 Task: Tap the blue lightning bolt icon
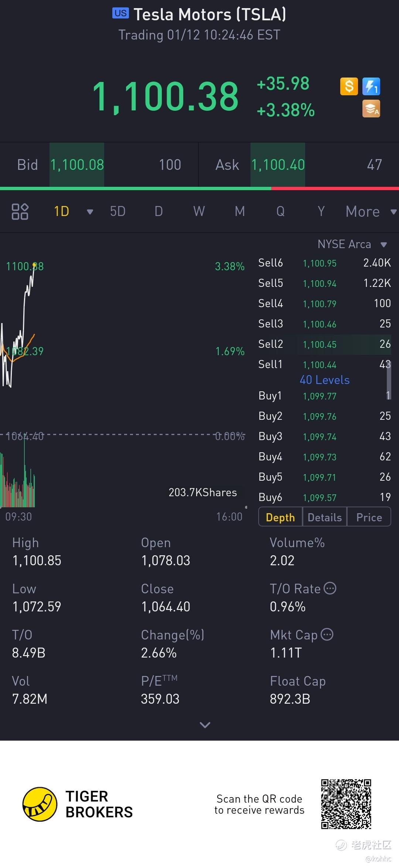(371, 86)
